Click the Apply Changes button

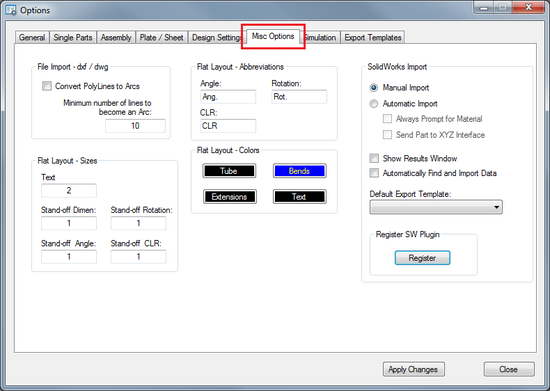pyautogui.click(x=414, y=369)
